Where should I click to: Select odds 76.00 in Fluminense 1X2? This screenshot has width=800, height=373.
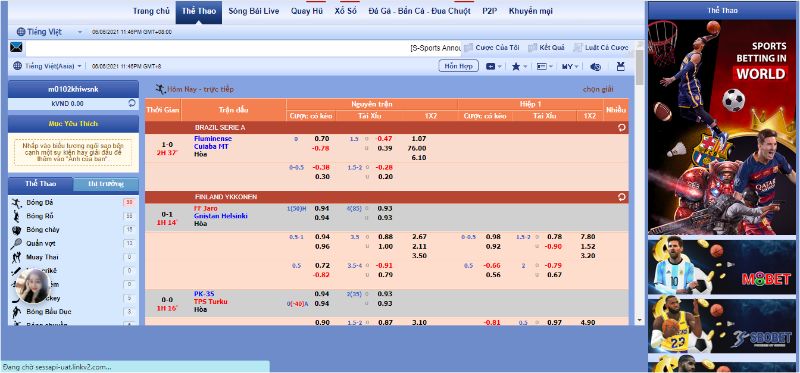pos(417,148)
